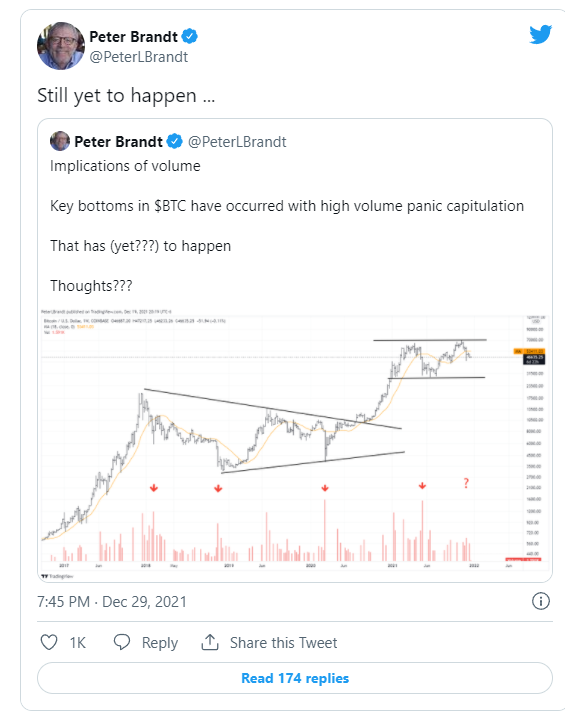Click the small avatar in the quoted tweet
The height and width of the screenshot is (715, 565).
click(x=60, y=141)
